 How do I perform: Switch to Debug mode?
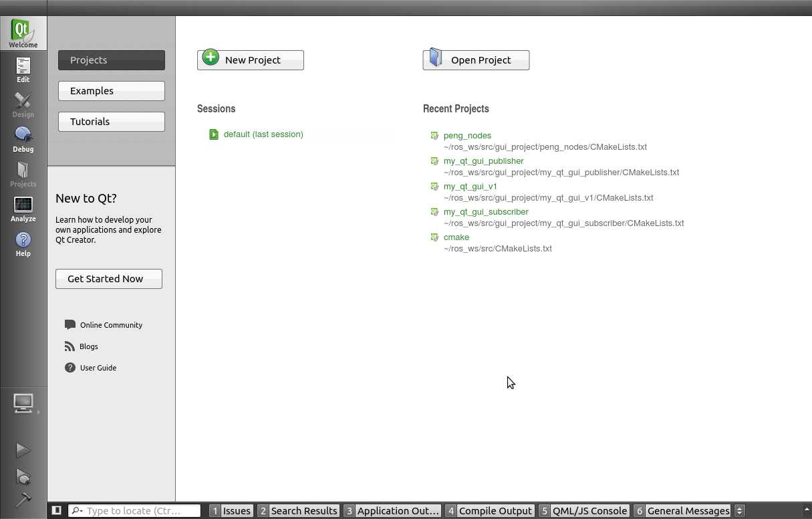(23, 139)
